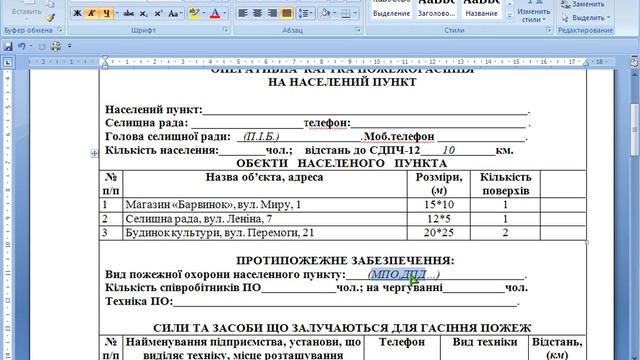Image resolution: width=640 pixels, height=360 pixels.
Task: Apply text highlight color
Action: (194, 13)
